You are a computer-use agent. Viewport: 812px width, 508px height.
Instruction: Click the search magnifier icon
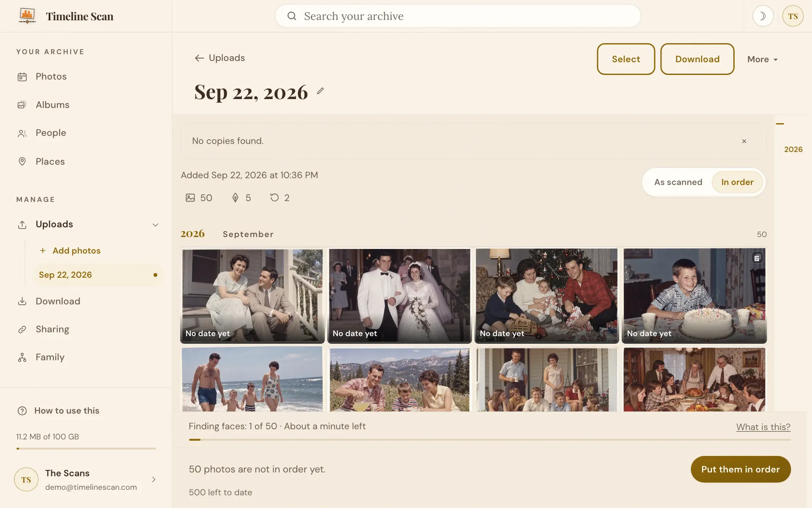click(291, 16)
